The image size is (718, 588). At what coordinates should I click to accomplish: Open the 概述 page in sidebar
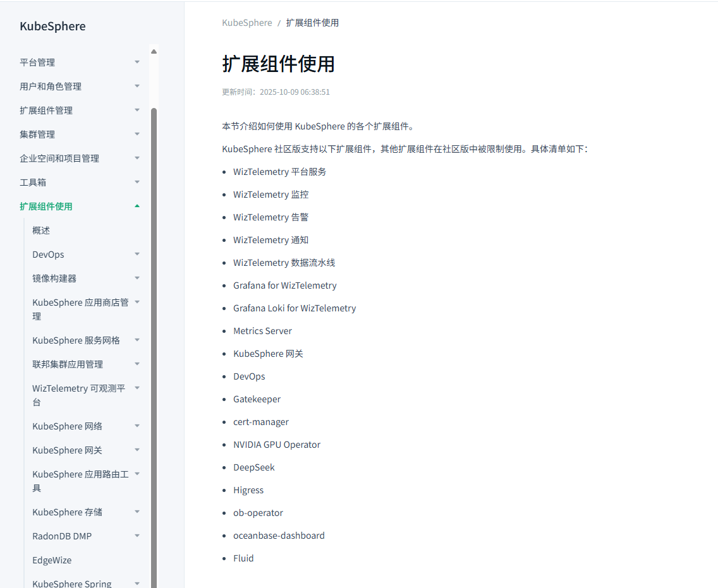(41, 231)
